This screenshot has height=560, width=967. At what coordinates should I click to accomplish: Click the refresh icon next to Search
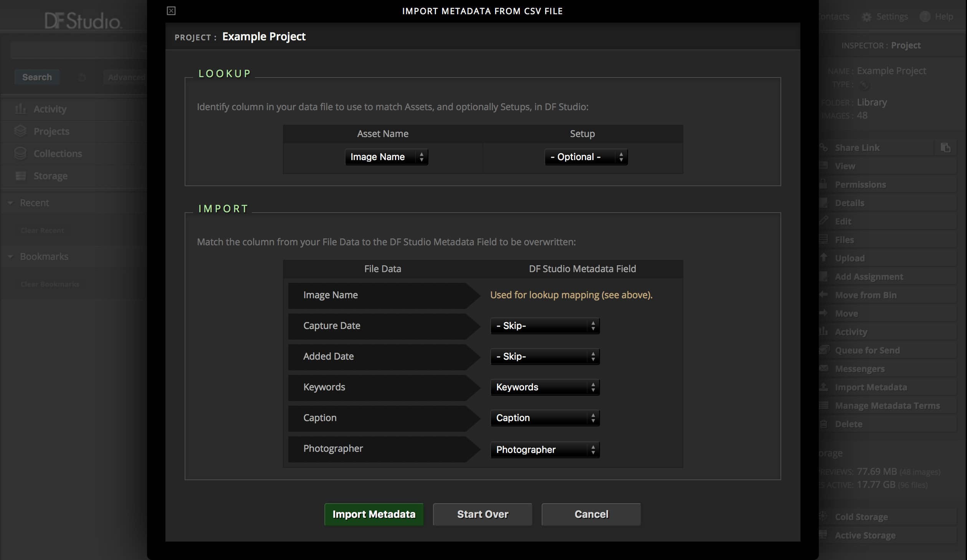point(82,78)
